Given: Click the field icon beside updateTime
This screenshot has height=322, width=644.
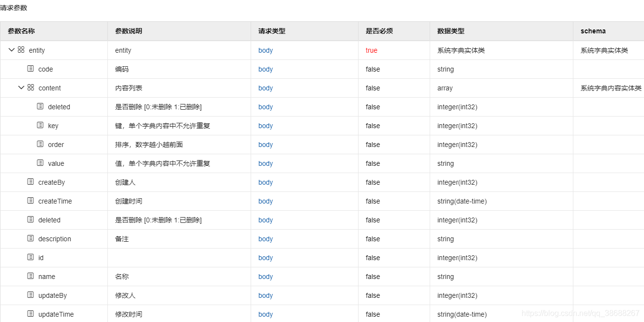Looking at the screenshot, I should [30, 314].
